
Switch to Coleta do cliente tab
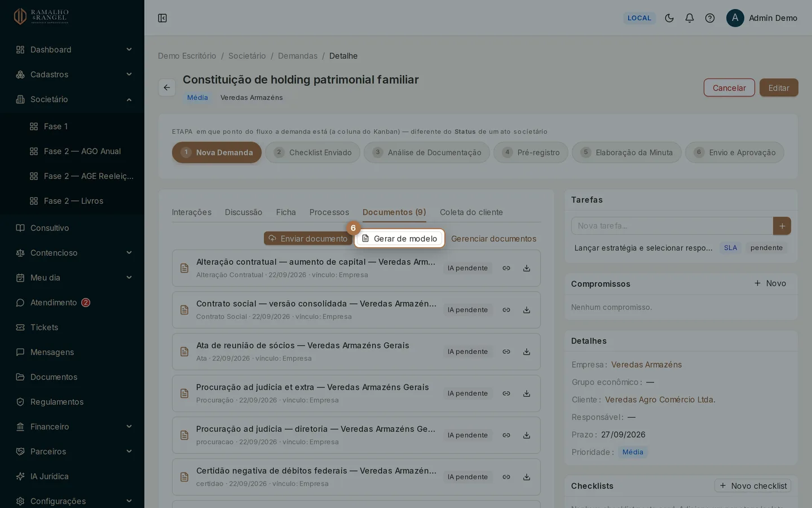[x=471, y=212]
